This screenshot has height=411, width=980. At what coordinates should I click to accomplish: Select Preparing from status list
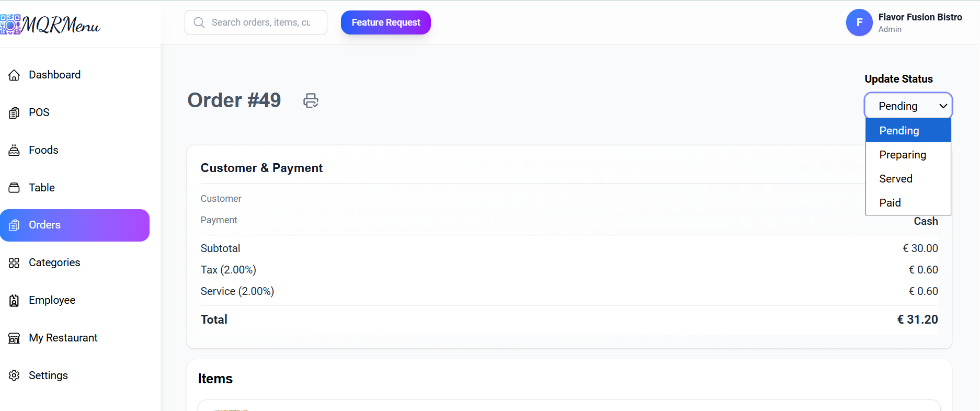[x=903, y=155]
